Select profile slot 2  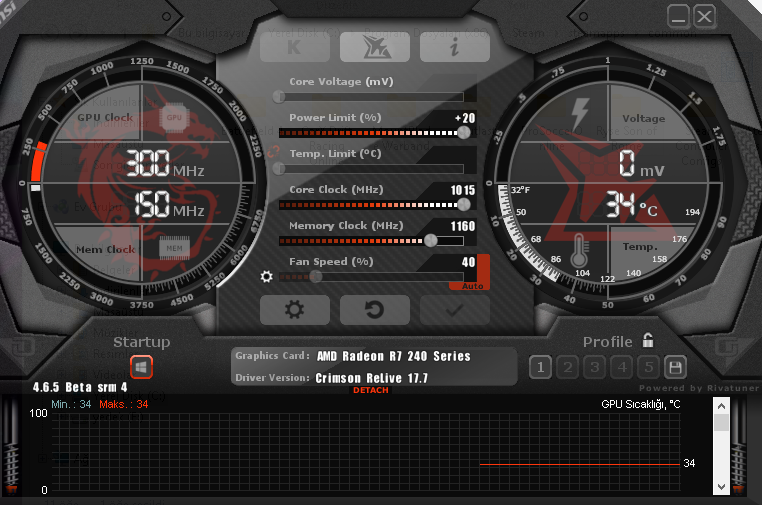(x=568, y=367)
